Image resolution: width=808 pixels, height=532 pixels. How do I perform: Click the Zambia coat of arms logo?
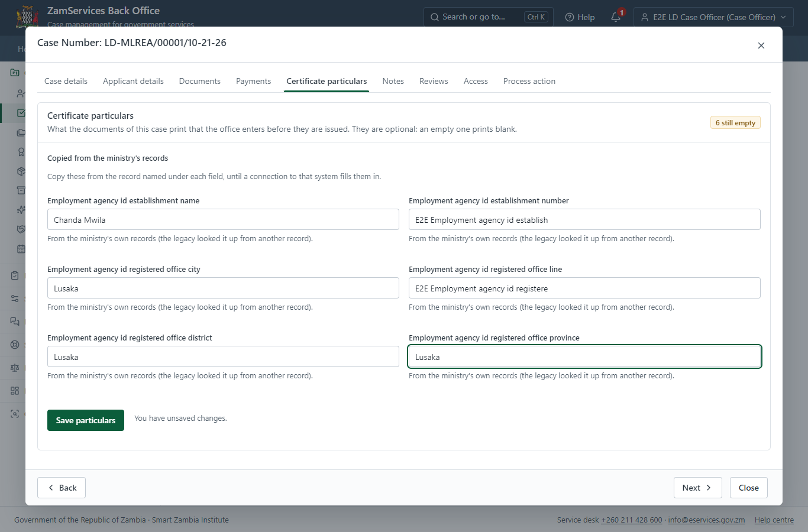[x=27, y=17]
